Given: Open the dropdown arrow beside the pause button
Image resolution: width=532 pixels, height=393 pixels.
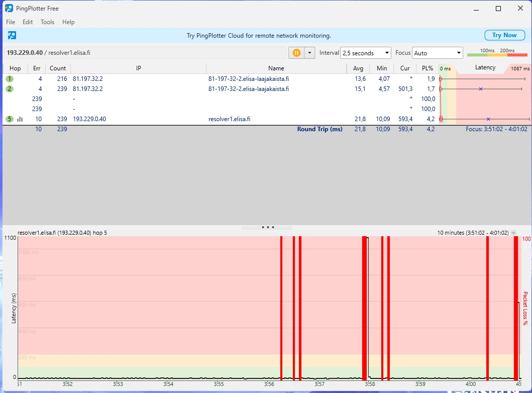Looking at the screenshot, I should [309, 53].
